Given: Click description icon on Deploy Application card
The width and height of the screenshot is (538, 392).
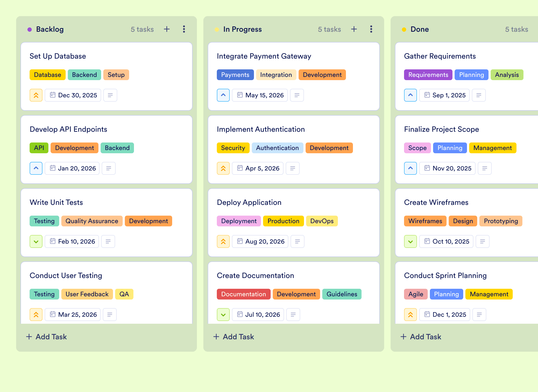Looking at the screenshot, I should tap(297, 241).
